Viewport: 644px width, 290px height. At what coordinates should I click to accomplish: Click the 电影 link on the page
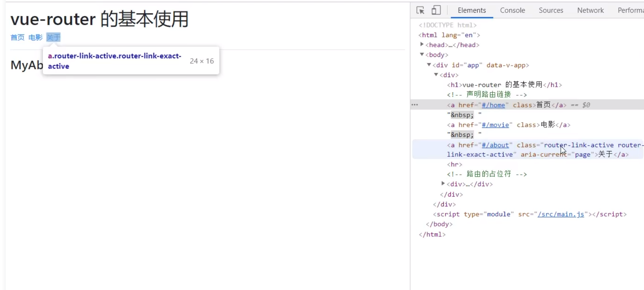[35, 37]
